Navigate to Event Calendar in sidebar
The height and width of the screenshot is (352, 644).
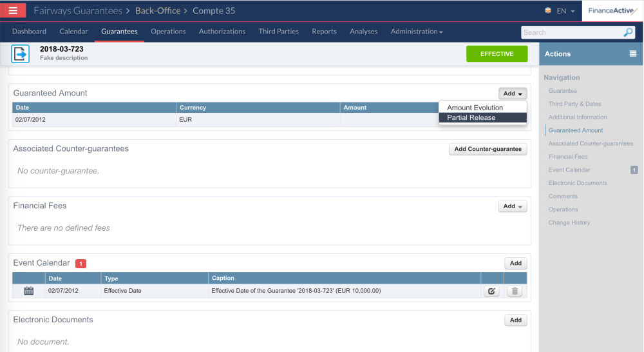[569, 170]
